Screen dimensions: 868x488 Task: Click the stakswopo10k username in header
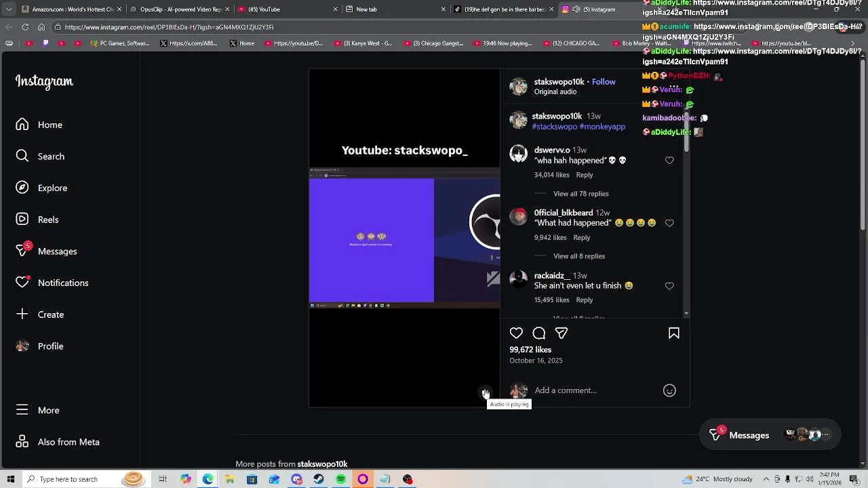(559, 82)
